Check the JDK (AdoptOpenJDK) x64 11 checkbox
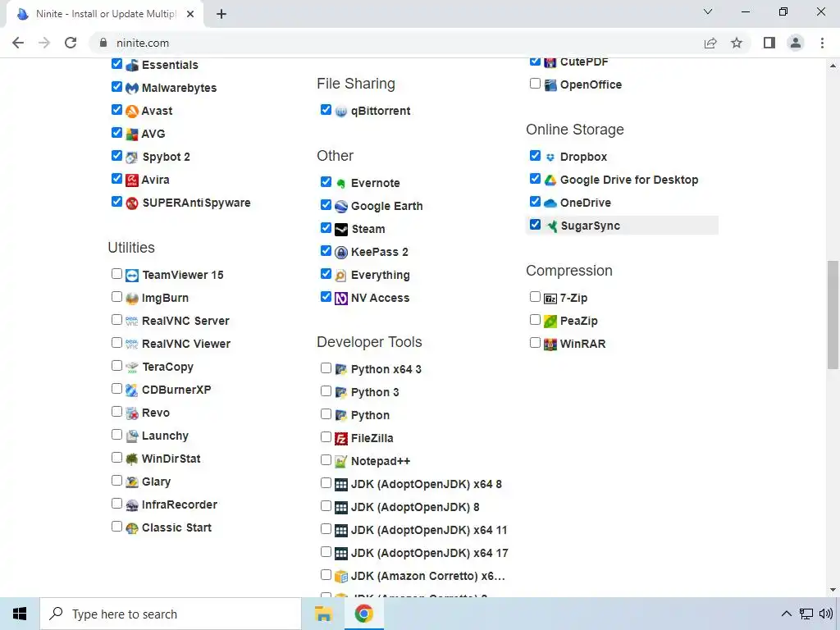The height and width of the screenshot is (630, 840). click(x=326, y=529)
